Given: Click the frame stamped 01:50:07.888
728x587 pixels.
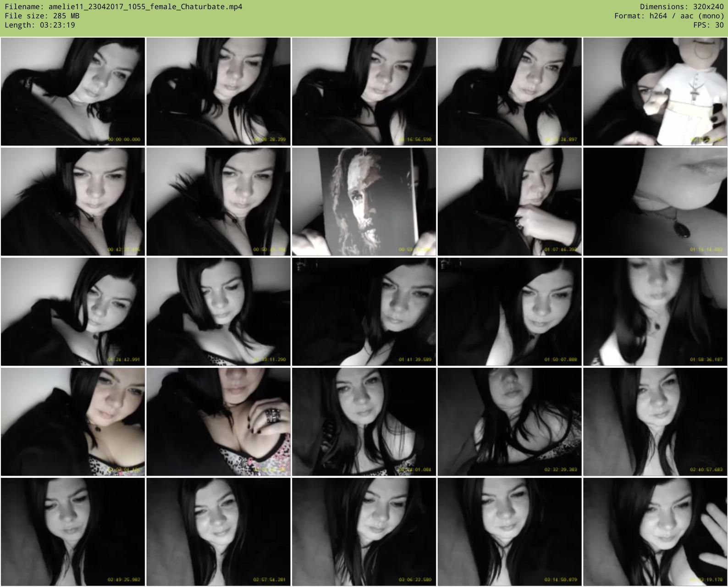Looking at the screenshot, I should tap(509, 312).
